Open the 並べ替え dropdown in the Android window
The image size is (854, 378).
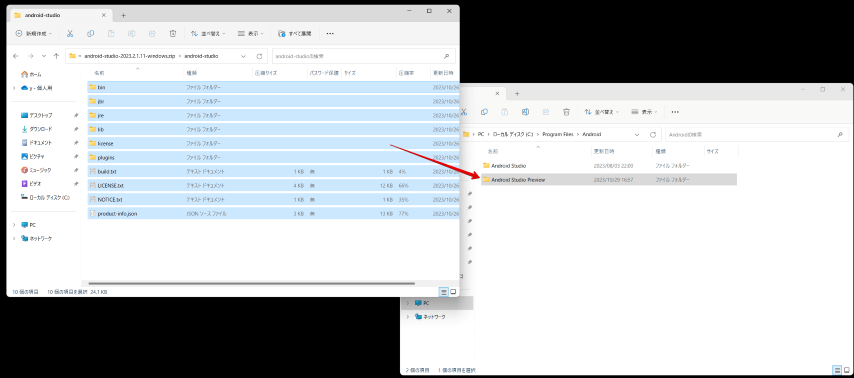click(601, 112)
